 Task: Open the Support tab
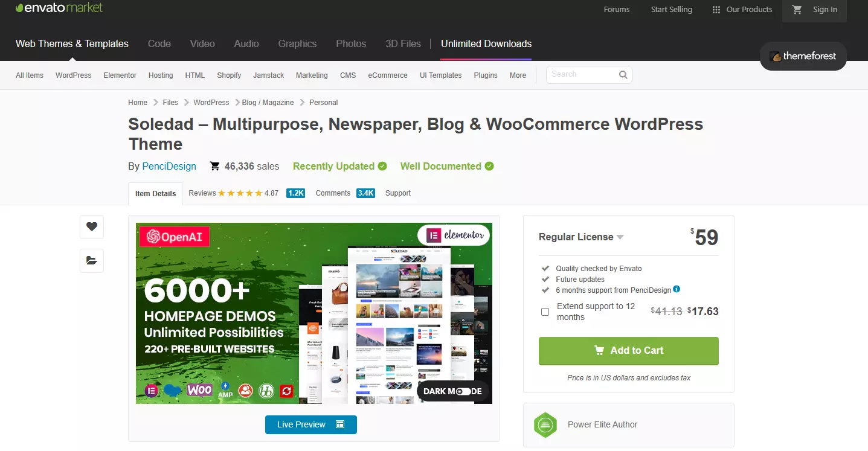(x=398, y=193)
